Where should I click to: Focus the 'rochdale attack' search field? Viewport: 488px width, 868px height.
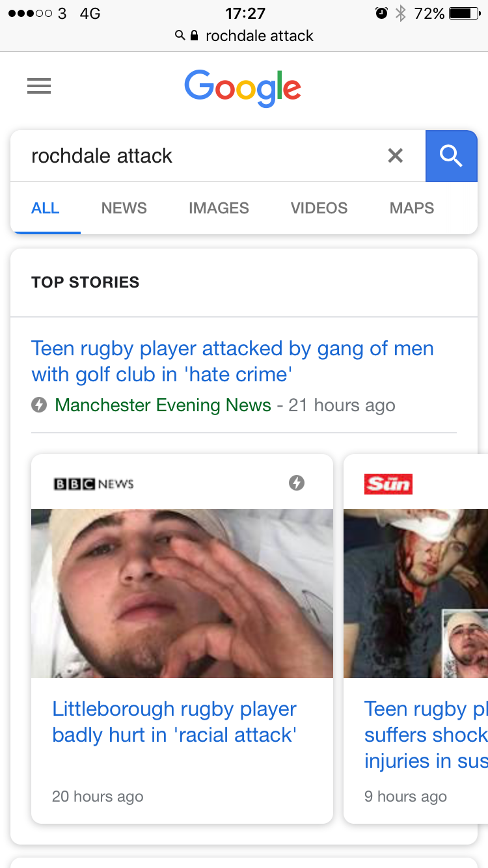(x=195, y=156)
